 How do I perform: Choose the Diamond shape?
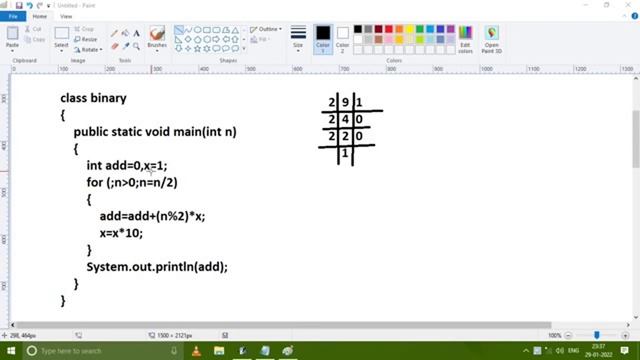(188, 40)
